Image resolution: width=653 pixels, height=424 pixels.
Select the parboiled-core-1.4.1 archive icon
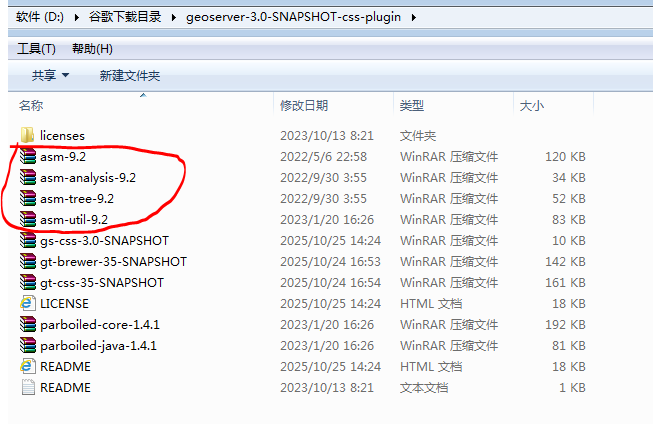27,324
